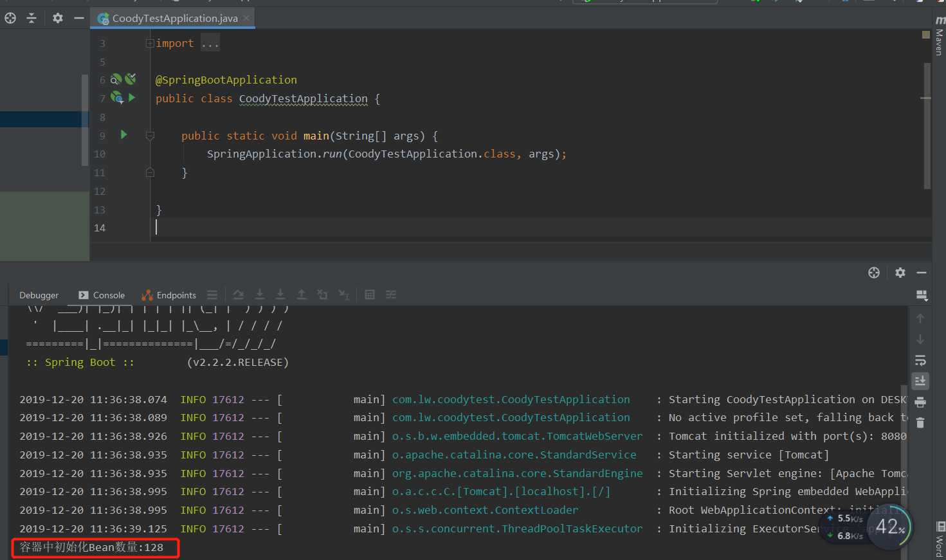Click the Trace Current Stream Chain icon

(391, 294)
